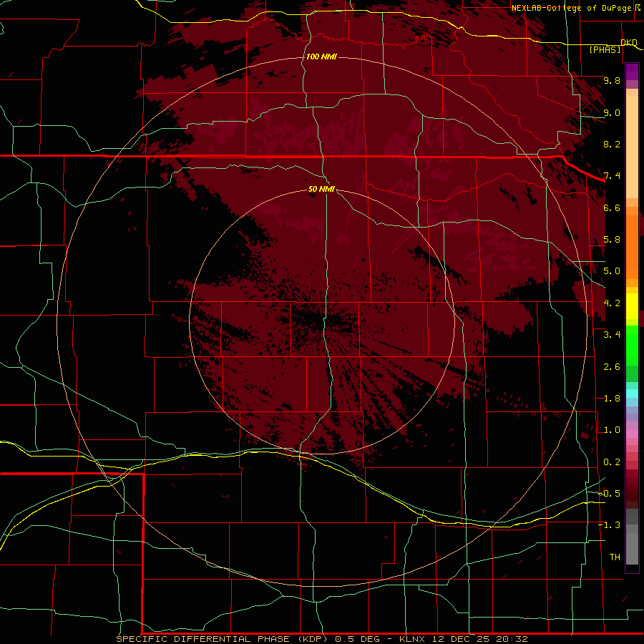Click the 0.5 DEG elevation text

click(x=358, y=639)
